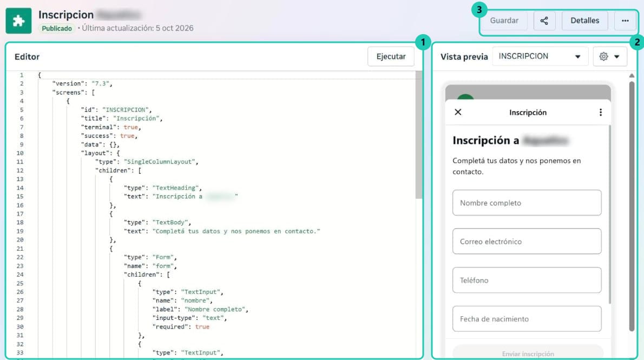Click code line "success": true
Viewport: 644px width, 360px height.
[109, 136]
